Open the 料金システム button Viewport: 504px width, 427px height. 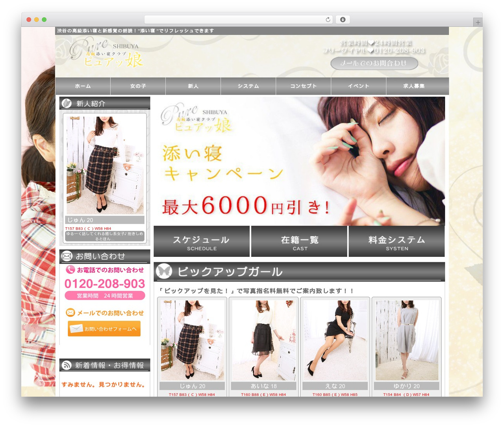pyautogui.click(x=397, y=241)
